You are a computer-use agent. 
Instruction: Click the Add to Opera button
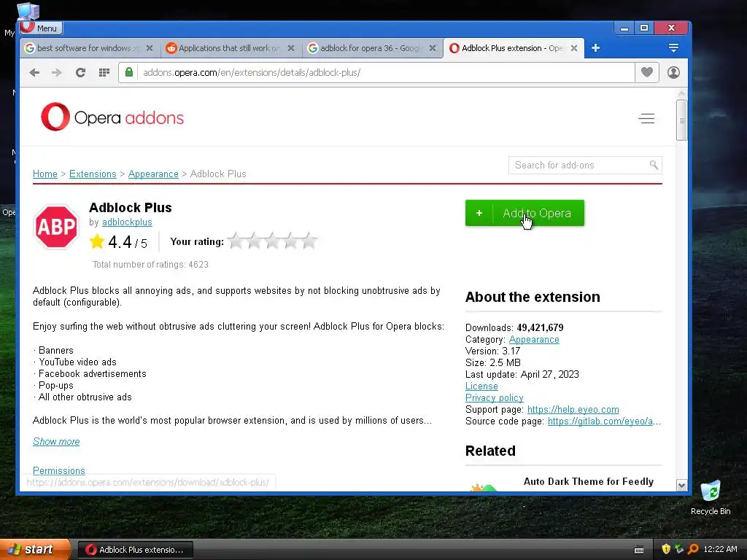tap(525, 213)
